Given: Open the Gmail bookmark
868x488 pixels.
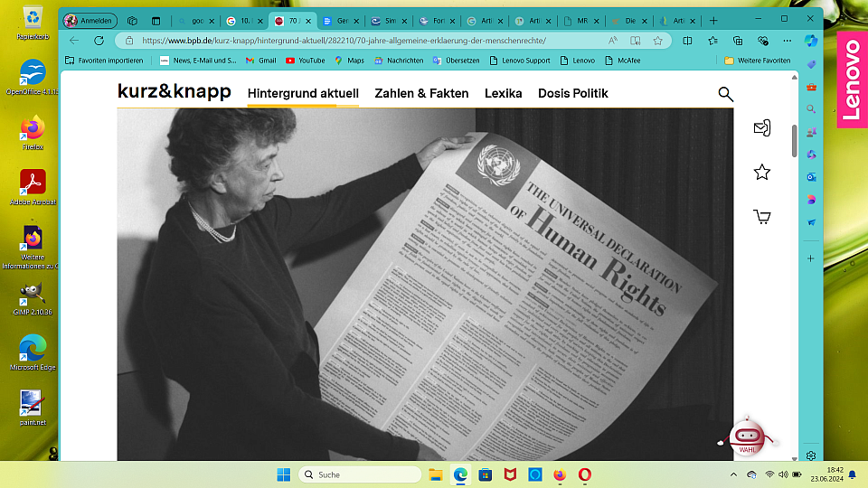Looking at the screenshot, I should pos(260,61).
